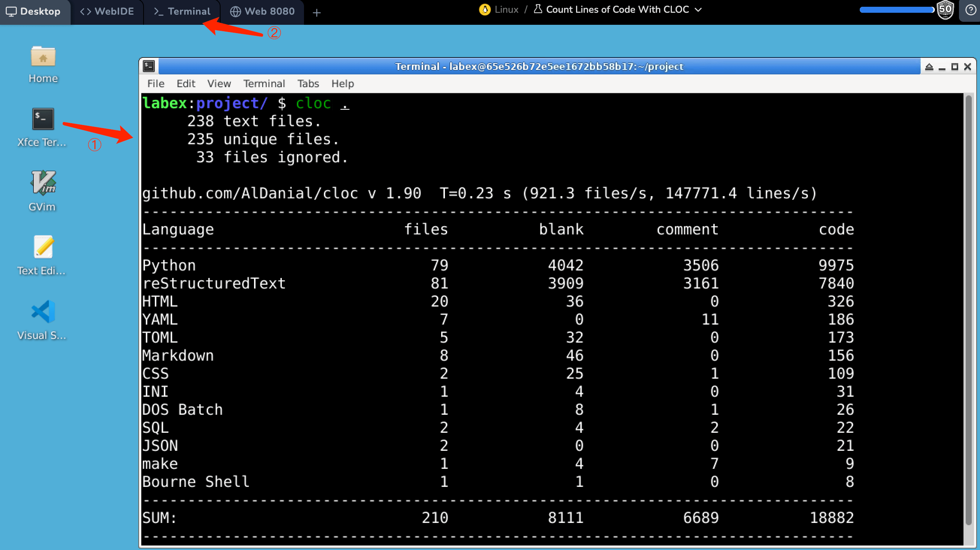Open a new tab with the plus button
This screenshot has height=550, width=980.
pyautogui.click(x=316, y=12)
